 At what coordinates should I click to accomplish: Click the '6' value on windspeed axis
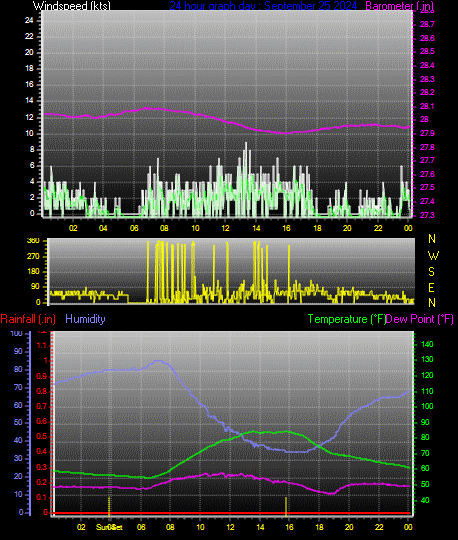[x=32, y=166]
